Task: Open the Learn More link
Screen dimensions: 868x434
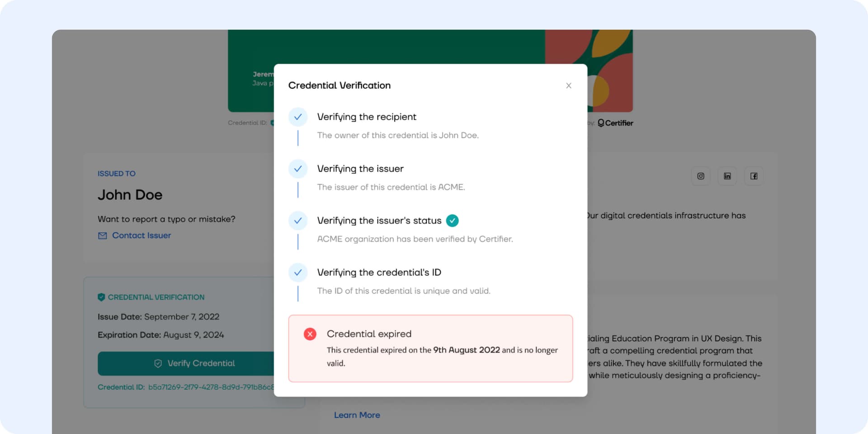Action: click(357, 415)
